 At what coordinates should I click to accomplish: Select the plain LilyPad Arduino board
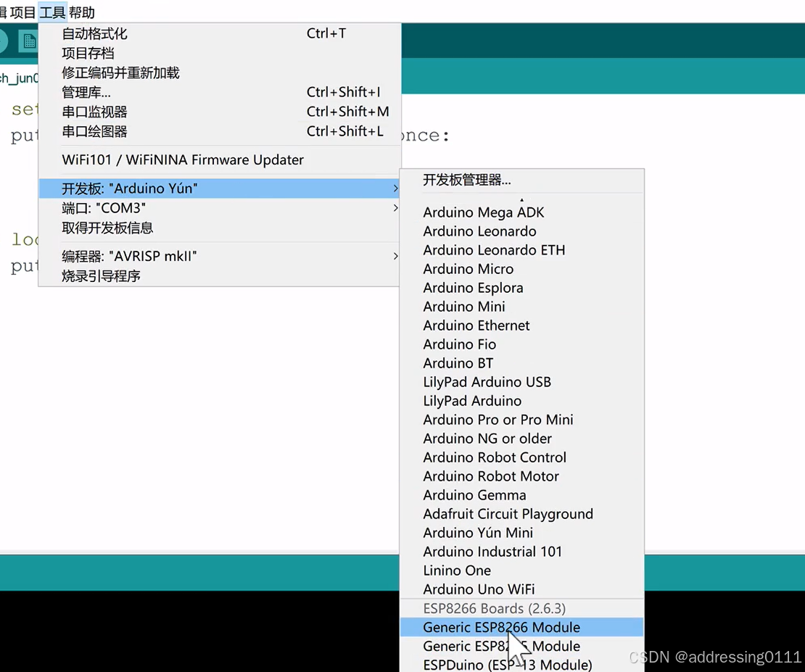[521, 401]
